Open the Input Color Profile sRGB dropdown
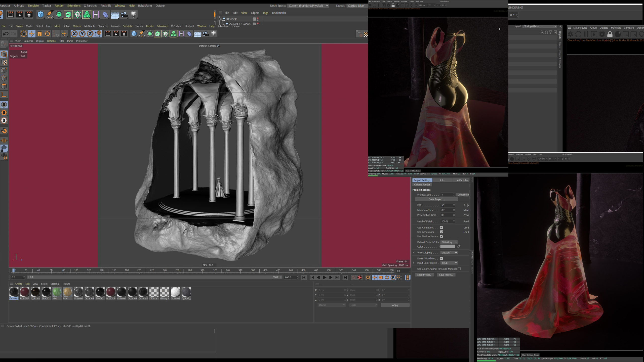Image resolution: width=644 pixels, height=362 pixels. pos(449,263)
